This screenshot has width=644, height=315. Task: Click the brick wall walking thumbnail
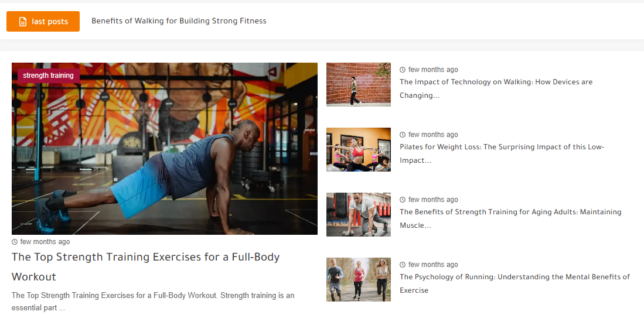tap(358, 84)
